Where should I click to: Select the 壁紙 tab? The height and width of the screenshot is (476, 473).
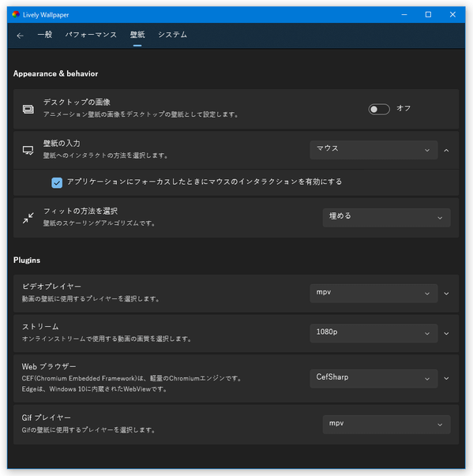(137, 35)
